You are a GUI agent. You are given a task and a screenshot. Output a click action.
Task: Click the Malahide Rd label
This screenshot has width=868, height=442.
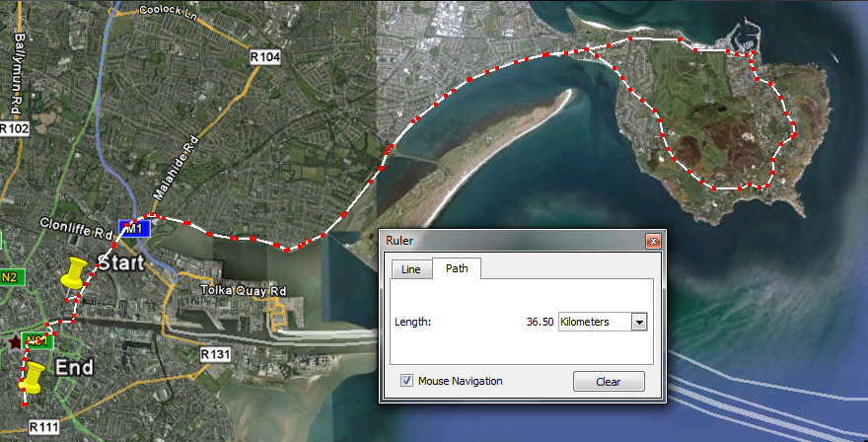pyautogui.click(x=176, y=168)
